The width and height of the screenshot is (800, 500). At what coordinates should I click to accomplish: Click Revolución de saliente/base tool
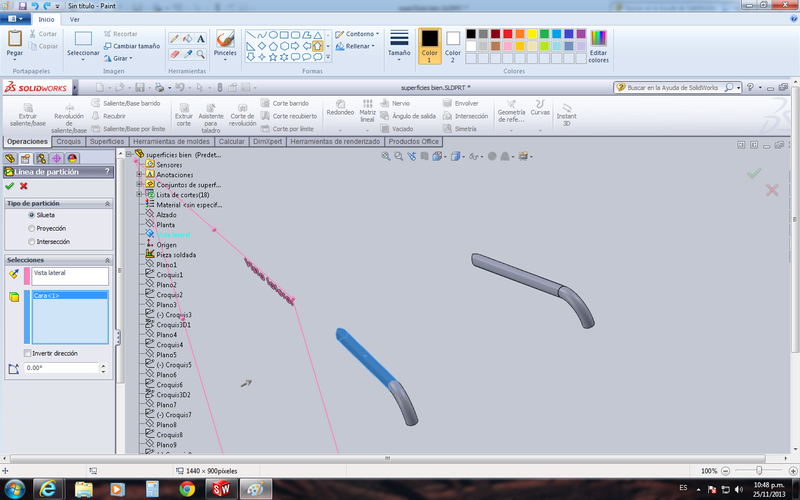(69, 118)
